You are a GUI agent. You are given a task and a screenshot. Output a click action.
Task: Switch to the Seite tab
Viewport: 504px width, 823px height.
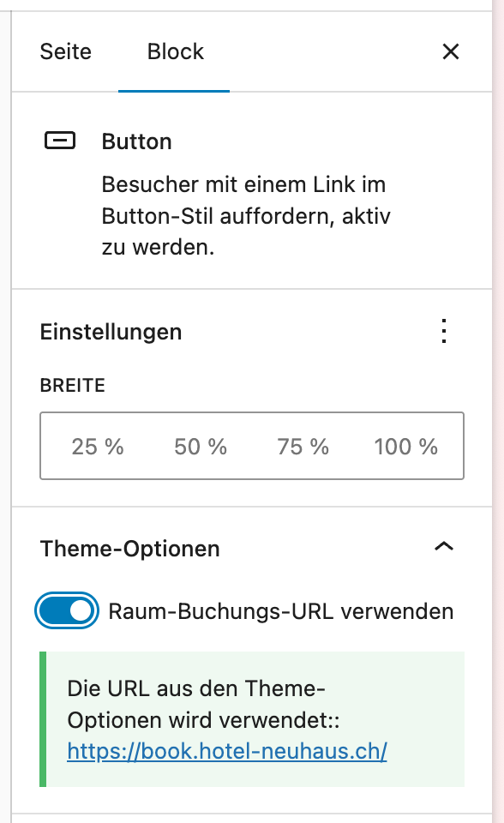point(64,51)
